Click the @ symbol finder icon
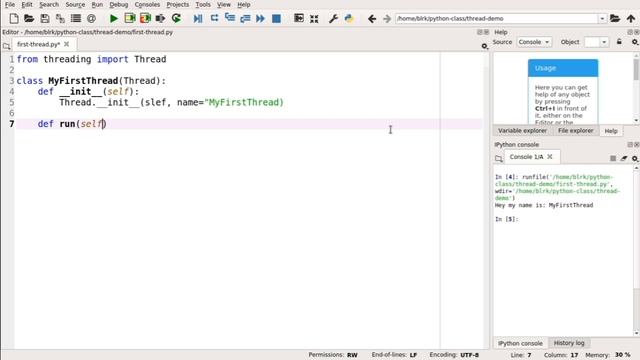This screenshot has width=640, height=360. point(91,18)
